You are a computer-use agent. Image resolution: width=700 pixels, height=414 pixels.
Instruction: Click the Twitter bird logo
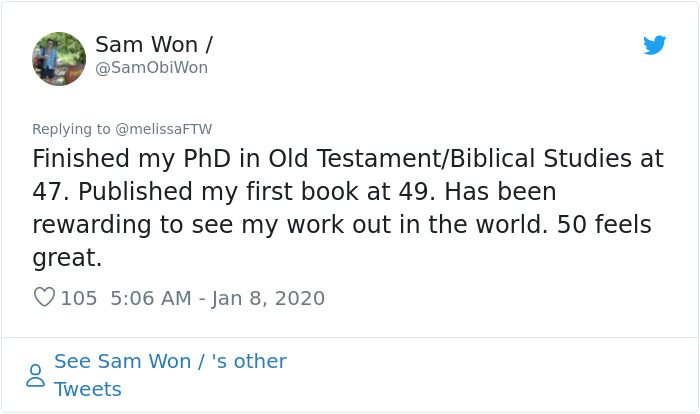tap(655, 45)
